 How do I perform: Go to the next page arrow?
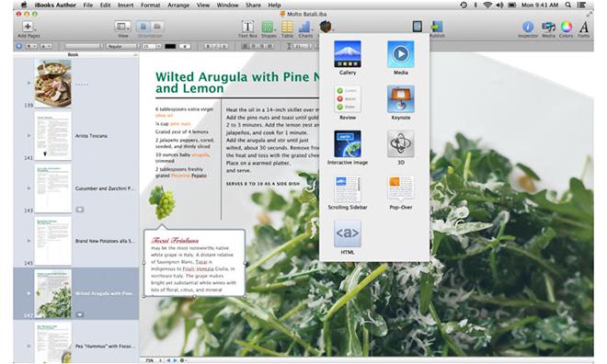click(x=175, y=360)
